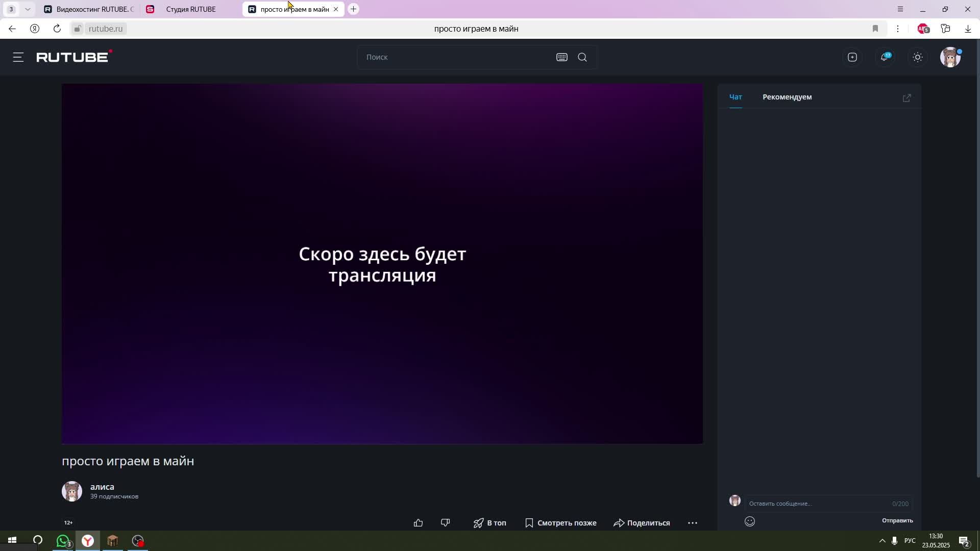Like the stream with thumbs up
Screen dimensions: 980x551
coord(418,522)
